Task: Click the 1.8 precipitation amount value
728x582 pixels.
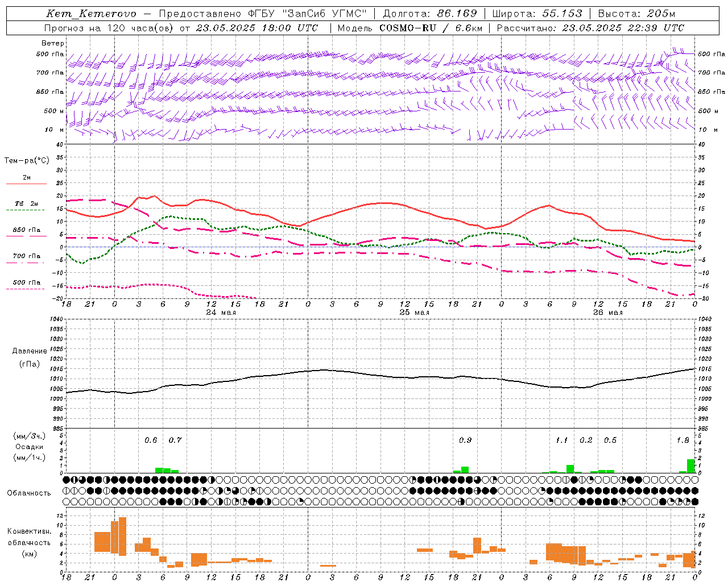Action: (x=682, y=440)
